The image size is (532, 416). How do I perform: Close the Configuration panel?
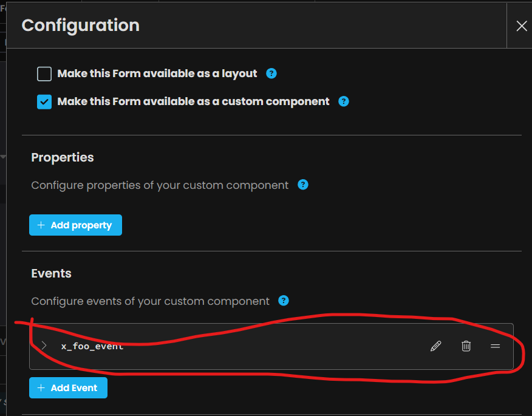[522, 26]
